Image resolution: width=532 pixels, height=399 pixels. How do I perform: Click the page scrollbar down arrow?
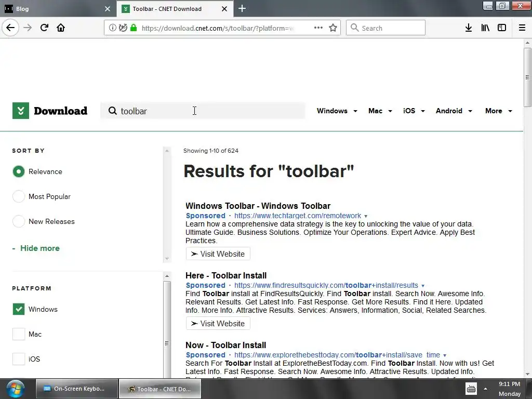click(x=527, y=374)
